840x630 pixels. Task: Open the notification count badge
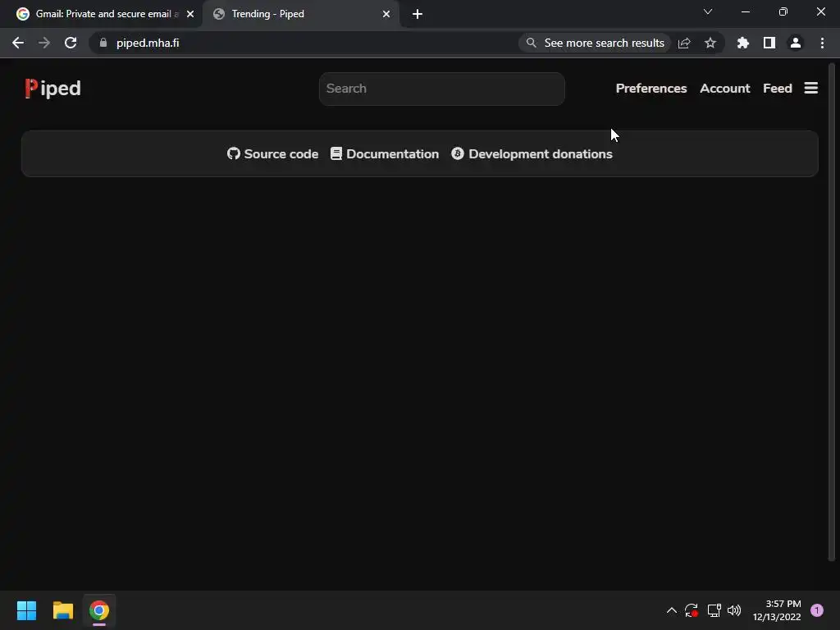[817, 610]
